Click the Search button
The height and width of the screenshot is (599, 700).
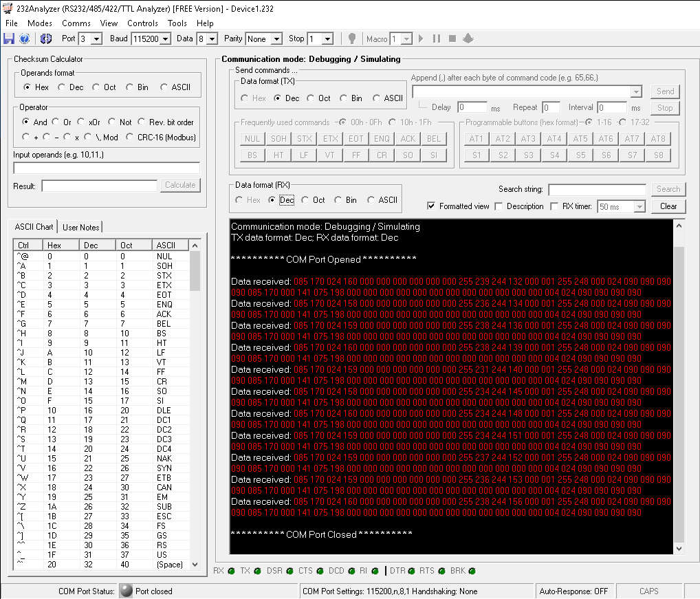click(x=668, y=189)
